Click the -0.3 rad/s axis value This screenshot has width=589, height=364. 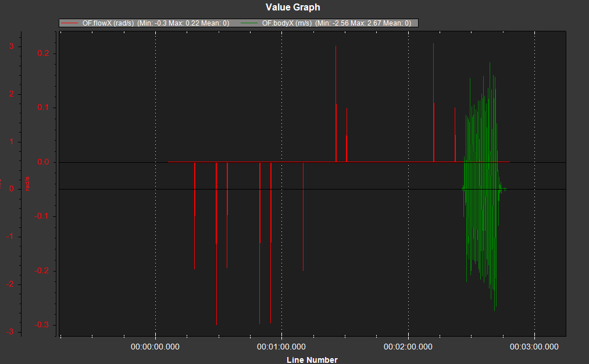(x=42, y=325)
